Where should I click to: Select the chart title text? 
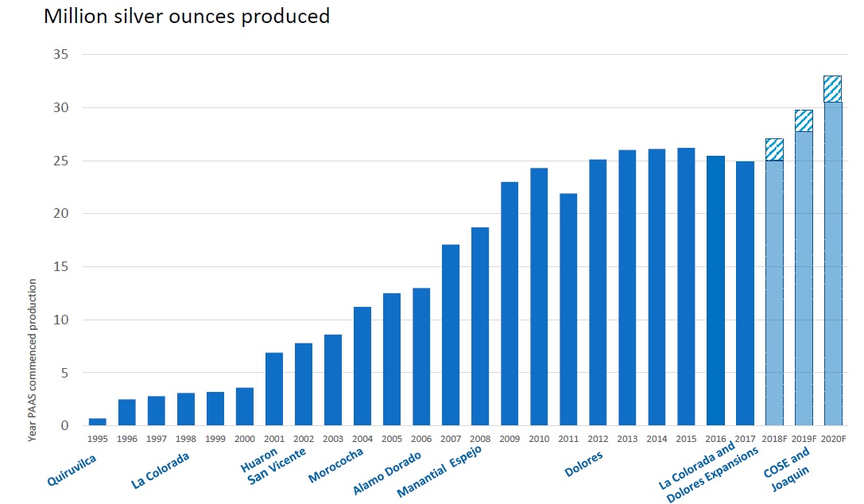pyautogui.click(x=187, y=15)
